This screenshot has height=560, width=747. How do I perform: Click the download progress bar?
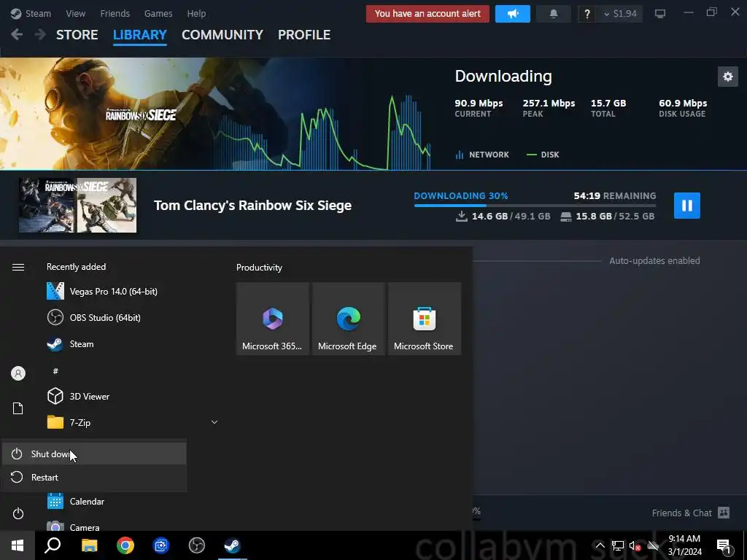tap(535, 205)
